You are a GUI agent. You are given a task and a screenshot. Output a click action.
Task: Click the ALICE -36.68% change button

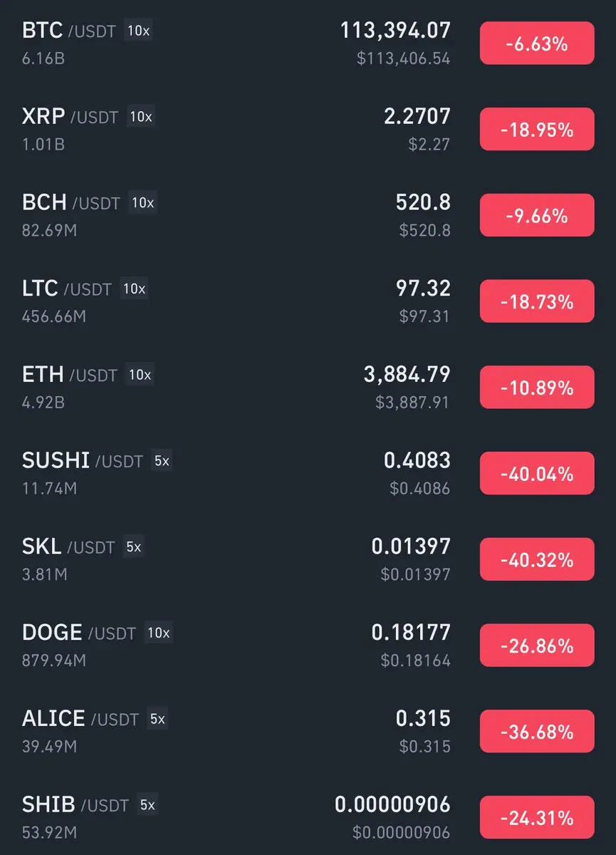pyautogui.click(x=536, y=732)
